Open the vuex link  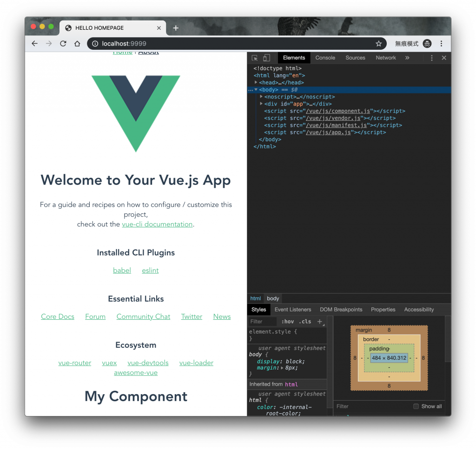pos(109,363)
